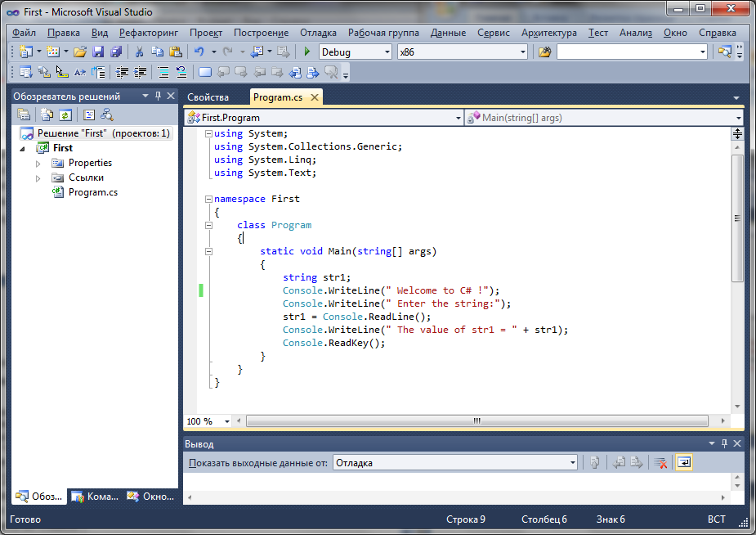Click the editor vertical scrollbar thumb

point(737,218)
